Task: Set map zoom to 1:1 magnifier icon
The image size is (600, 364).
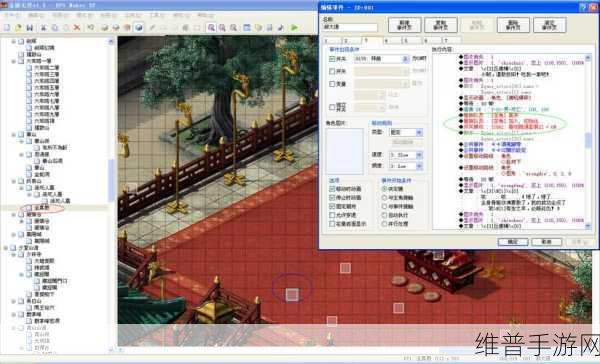Action: pyautogui.click(x=211, y=28)
